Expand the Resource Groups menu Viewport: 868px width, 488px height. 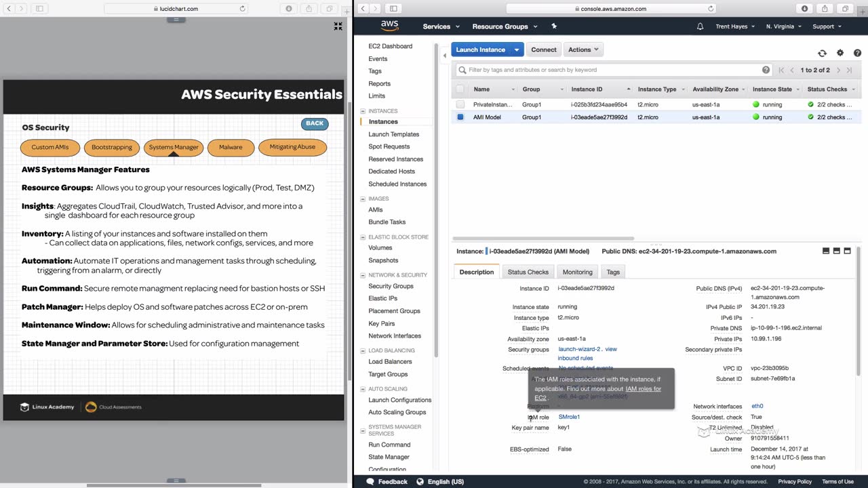coord(505,26)
